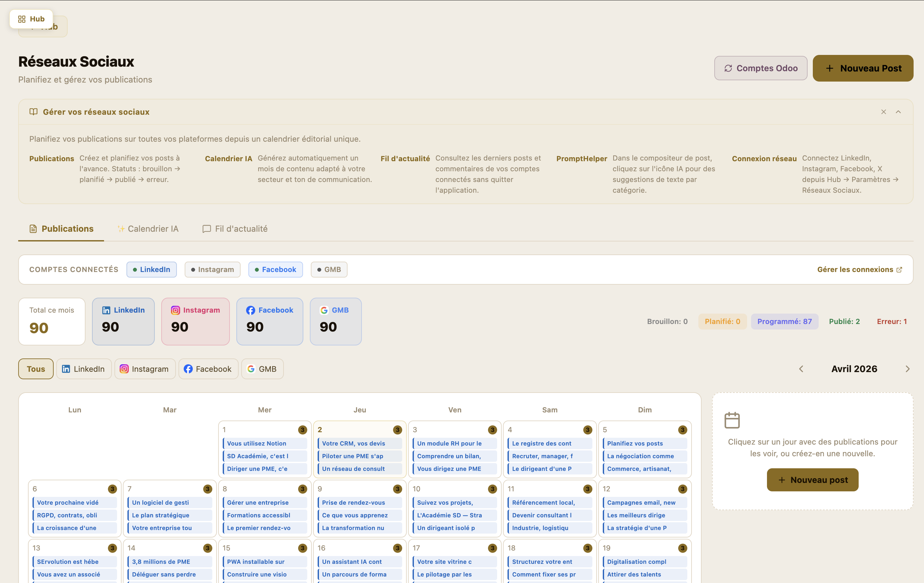Open the Hub via the grid icon
The image size is (924, 583).
(22, 19)
